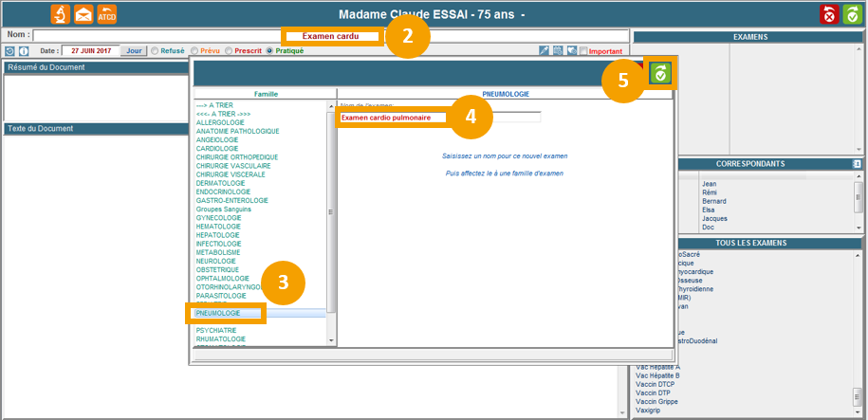The height and width of the screenshot is (420, 868).
Task: Select the Refusé radio button
Action: pyautogui.click(x=156, y=51)
